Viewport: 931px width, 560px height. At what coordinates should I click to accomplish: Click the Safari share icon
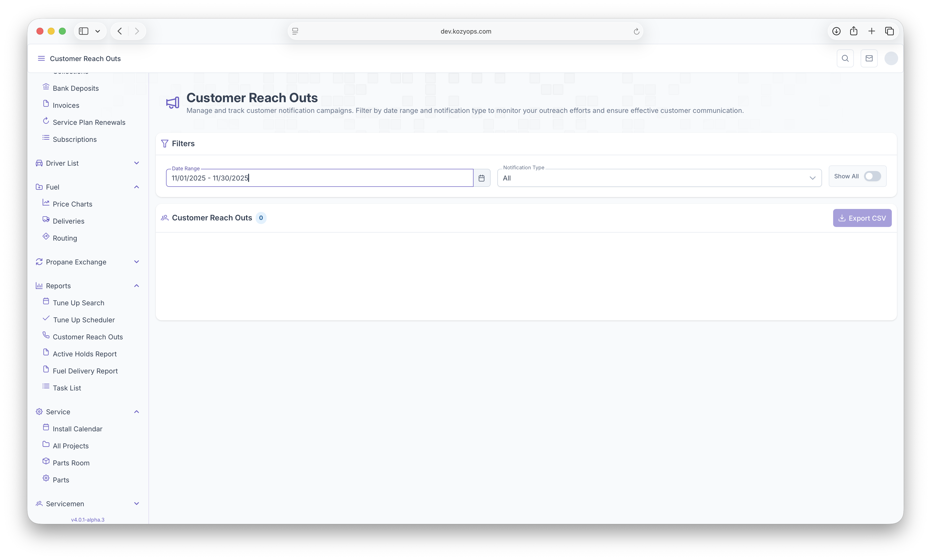[854, 31]
